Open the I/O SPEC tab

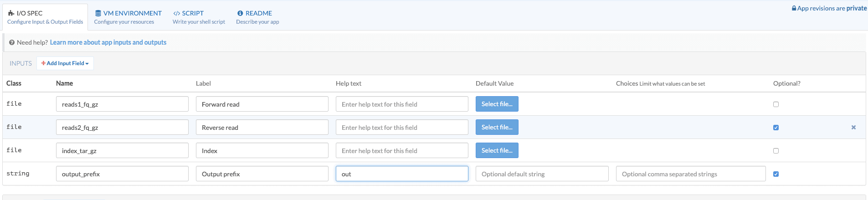pyautogui.click(x=45, y=17)
